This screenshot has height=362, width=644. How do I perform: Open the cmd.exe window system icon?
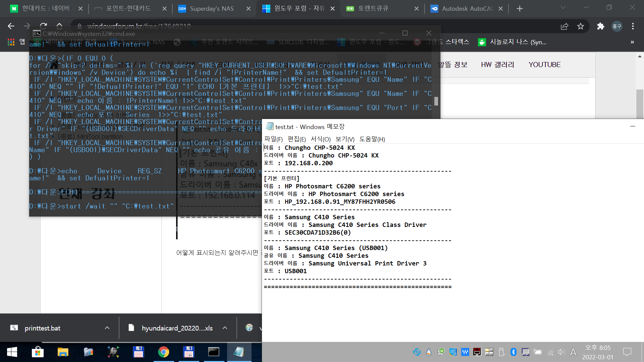37,33
